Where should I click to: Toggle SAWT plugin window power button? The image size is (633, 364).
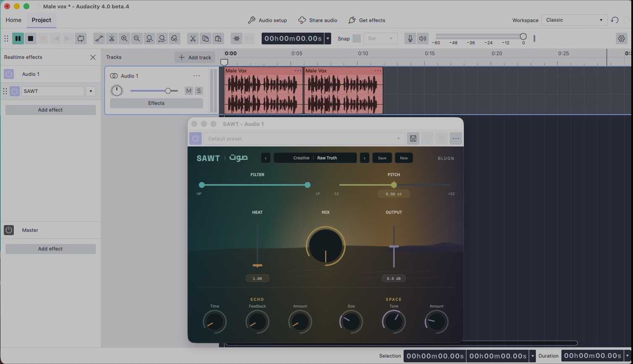[x=196, y=138]
